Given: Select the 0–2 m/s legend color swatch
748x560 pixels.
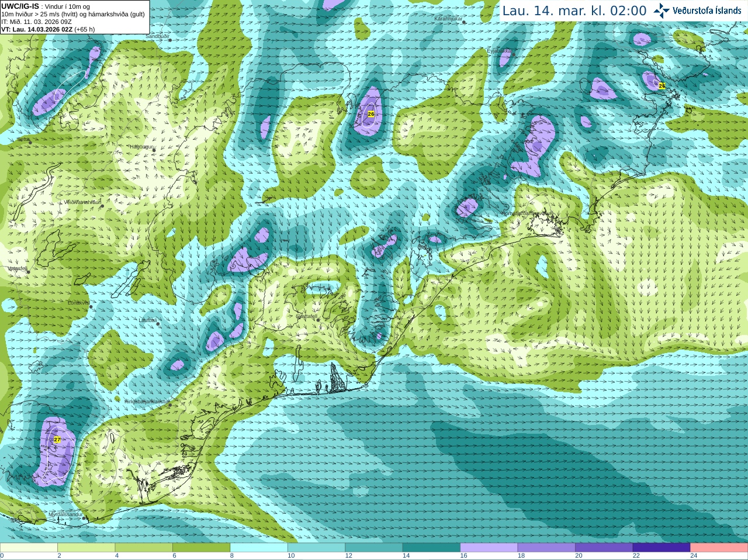Looking at the screenshot, I should 29,548.
